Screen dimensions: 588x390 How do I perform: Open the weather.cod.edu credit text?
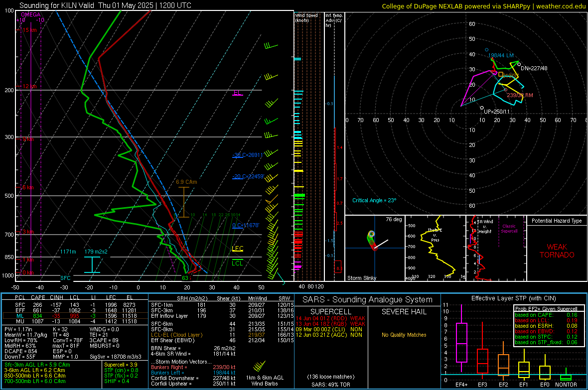point(561,6)
